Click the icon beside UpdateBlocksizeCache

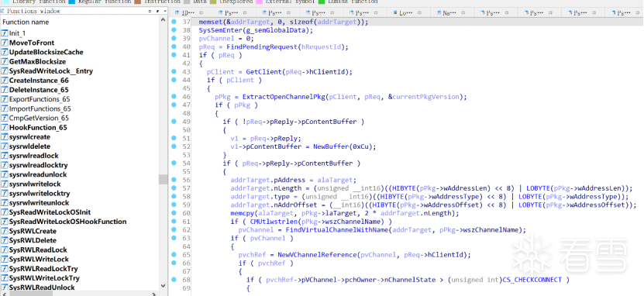pos(5,52)
